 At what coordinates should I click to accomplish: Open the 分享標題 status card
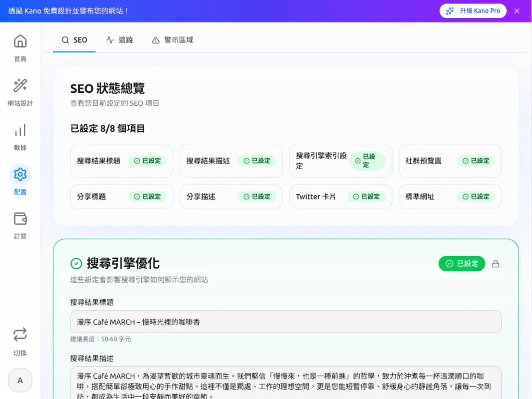click(x=121, y=197)
